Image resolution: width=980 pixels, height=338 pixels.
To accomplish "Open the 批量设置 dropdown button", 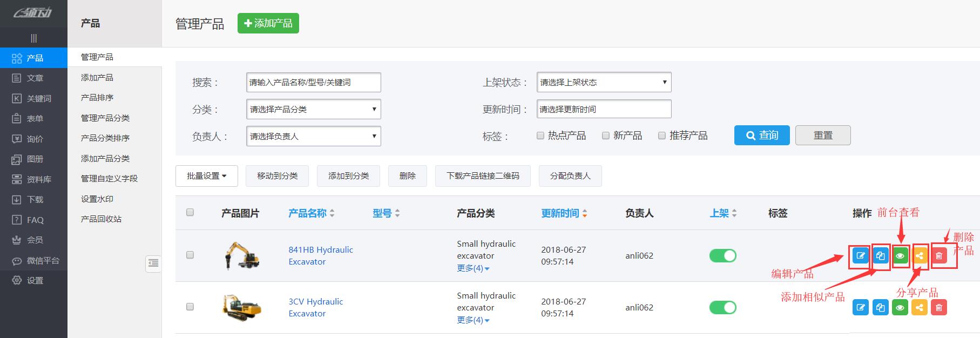I will pyautogui.click(x=206, y=176).
